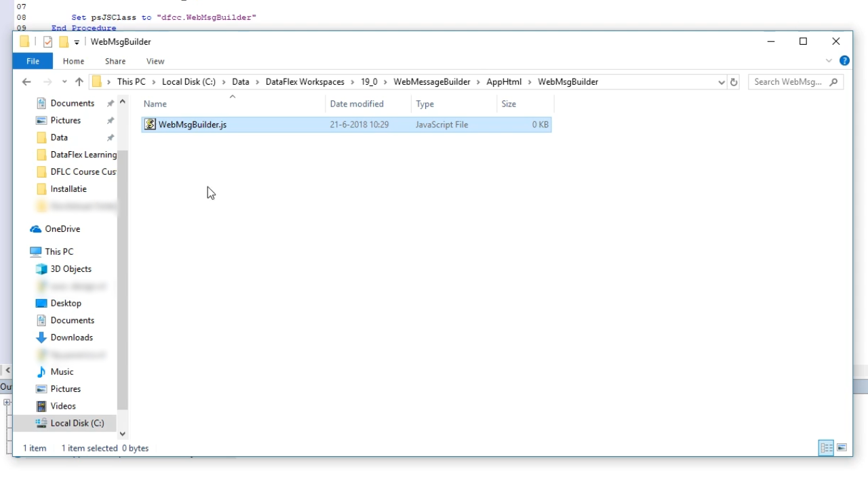Screen dimensions: 868x488
Task: Click Properties icon in quick access toolbar
Action: tap(47, 42)
